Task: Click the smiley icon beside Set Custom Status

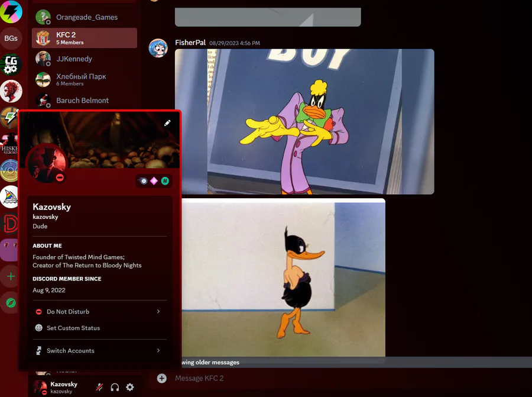Action: coord(39,328)
